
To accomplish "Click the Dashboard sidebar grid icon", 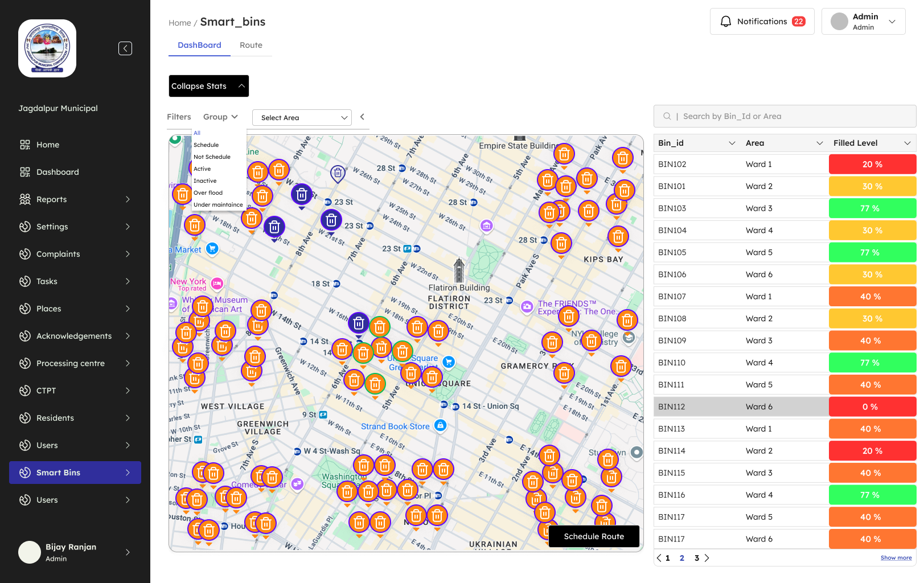I will tap(25, 172).
